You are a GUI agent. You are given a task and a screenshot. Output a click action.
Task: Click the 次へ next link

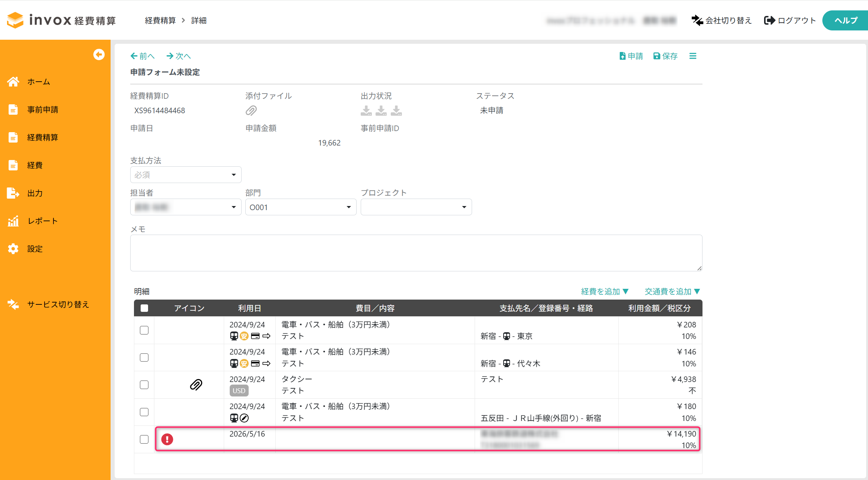tap(178, 56)
